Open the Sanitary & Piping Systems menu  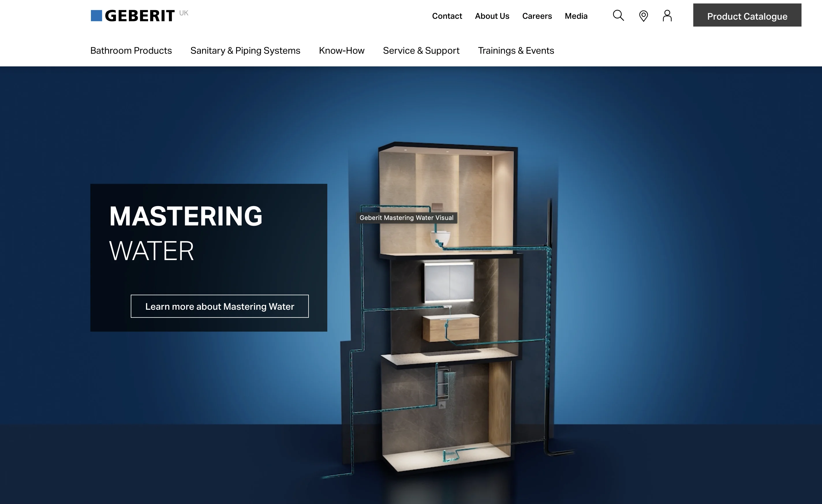point(245,51)
